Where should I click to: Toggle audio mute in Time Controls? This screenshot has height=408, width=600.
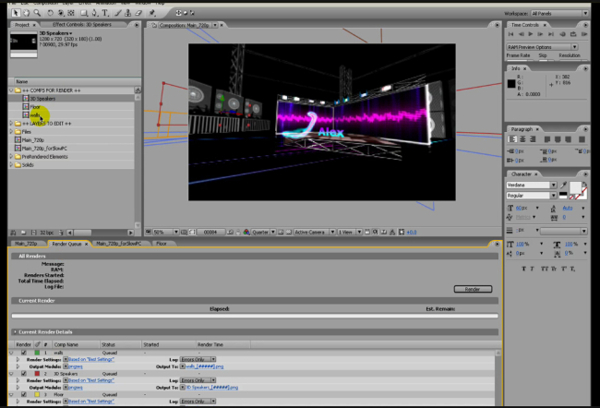tap(562, 34)
